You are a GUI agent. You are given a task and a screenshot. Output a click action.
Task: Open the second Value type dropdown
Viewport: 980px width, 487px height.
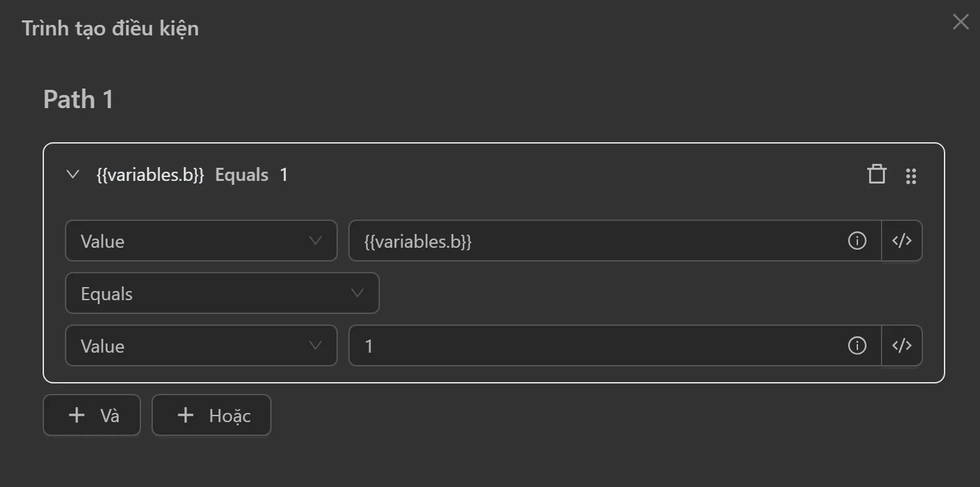click(201, 345)
